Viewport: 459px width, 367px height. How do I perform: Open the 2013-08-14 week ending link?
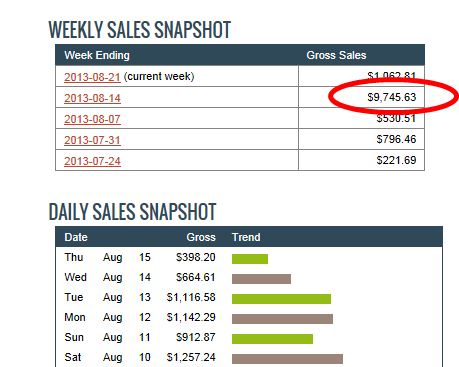click(x=92, y=98)
